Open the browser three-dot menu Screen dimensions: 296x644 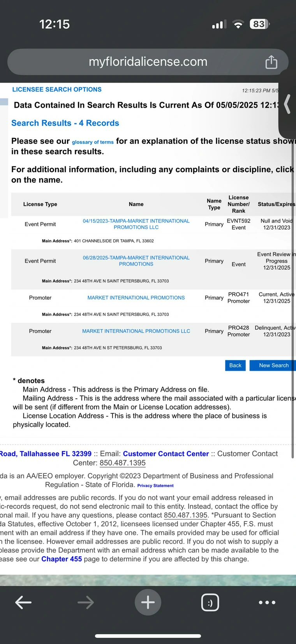pos(267,602)
